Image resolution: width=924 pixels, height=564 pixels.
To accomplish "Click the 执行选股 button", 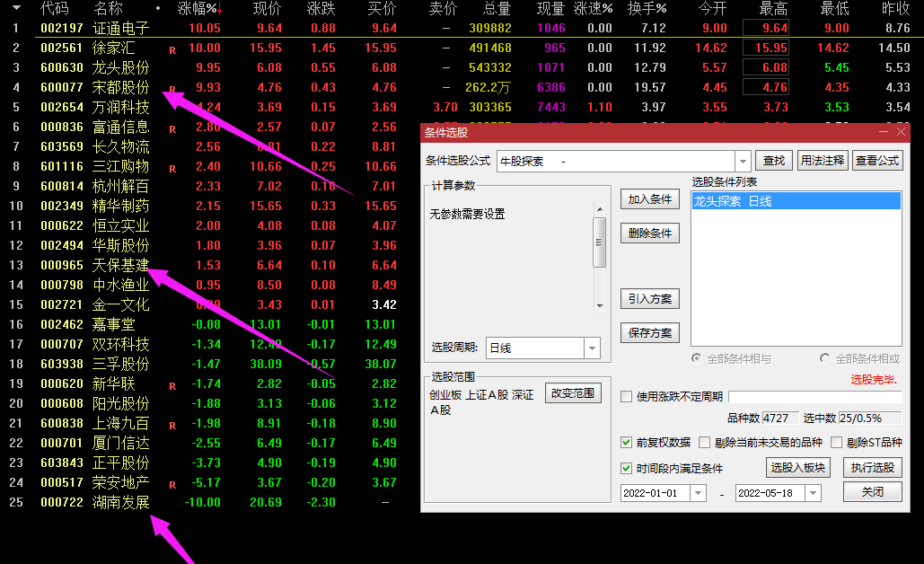I will [x=873, y=467].
